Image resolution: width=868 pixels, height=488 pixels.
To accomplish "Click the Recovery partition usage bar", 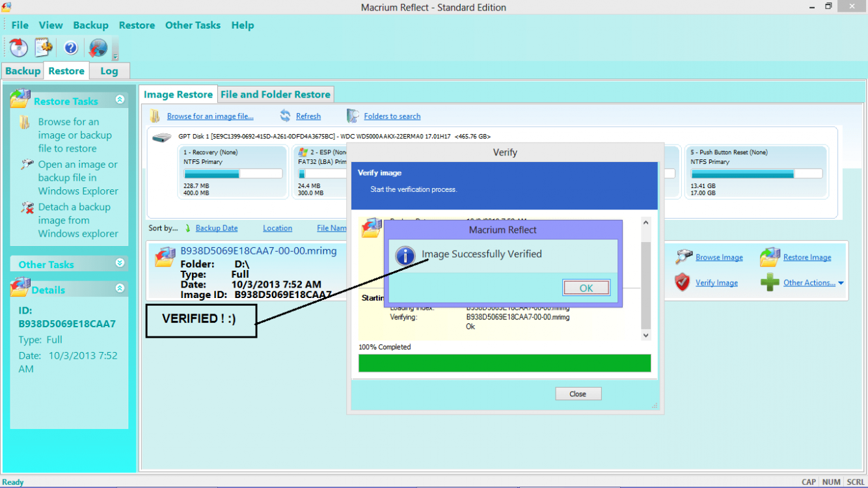I will 234,174.
